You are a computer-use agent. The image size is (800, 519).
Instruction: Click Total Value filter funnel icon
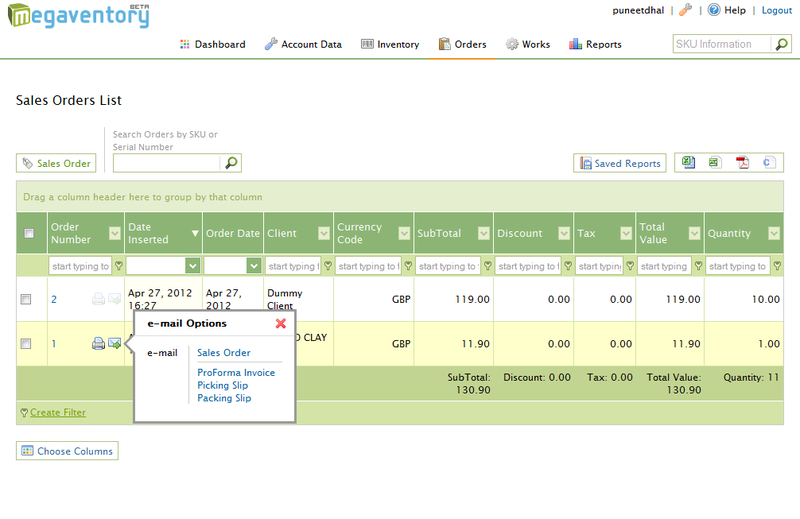[x=698, y=266]
